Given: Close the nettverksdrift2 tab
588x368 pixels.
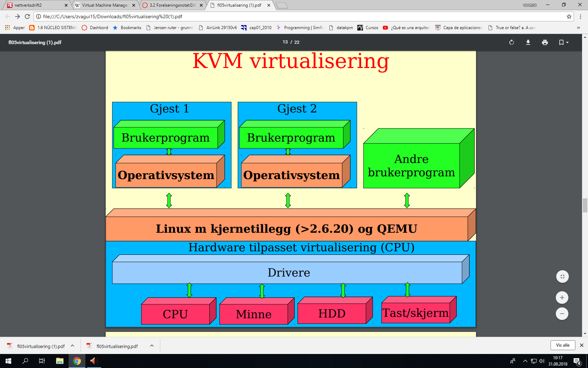Looking at the screenshot, I should coord(66,5).
